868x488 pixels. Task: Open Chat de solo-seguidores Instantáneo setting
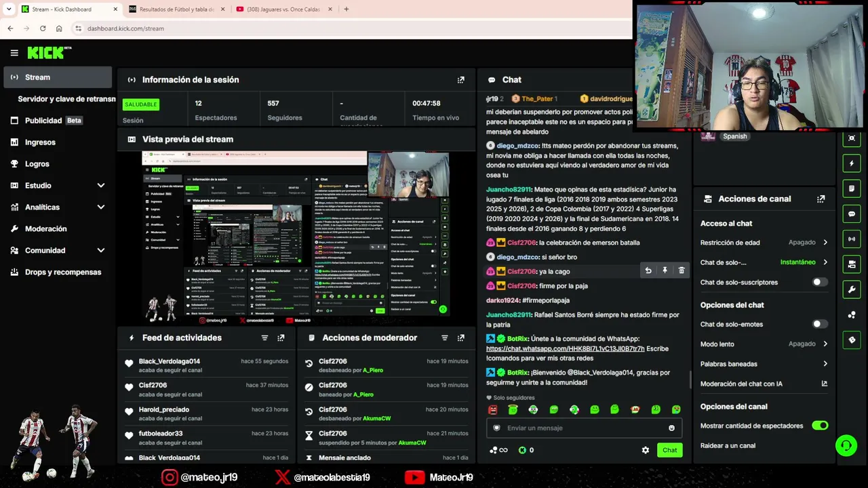tap(764, 262)
